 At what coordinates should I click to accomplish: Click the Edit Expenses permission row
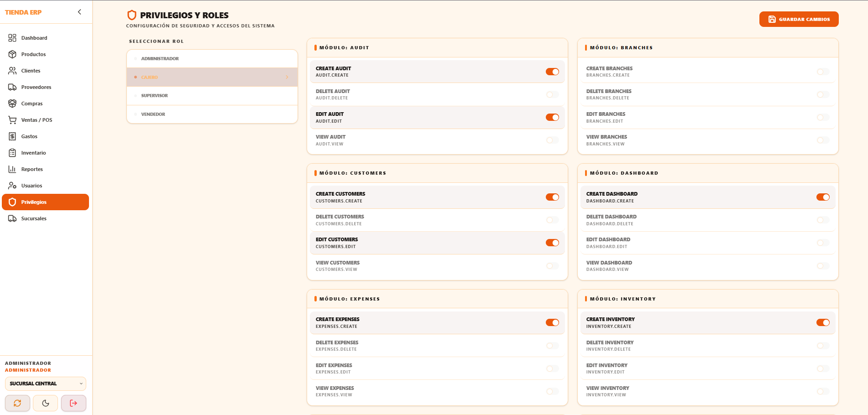pos(437,368)
